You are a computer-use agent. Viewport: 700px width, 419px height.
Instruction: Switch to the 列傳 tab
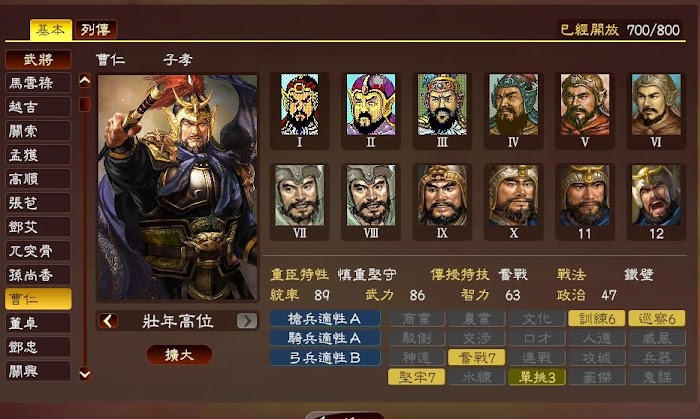coord(96,30)
